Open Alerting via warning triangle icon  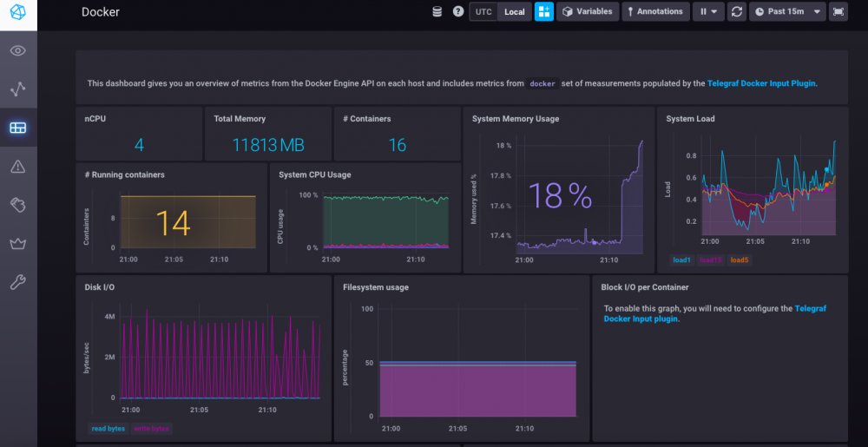(18, 166)
